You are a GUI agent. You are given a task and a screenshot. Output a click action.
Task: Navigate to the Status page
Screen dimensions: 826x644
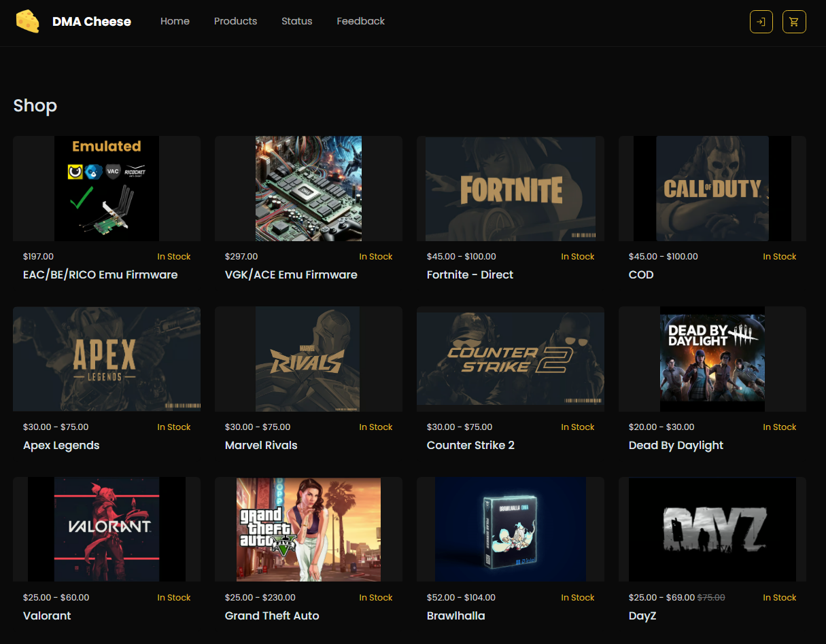pyautogui.click(x=296, y=21)
